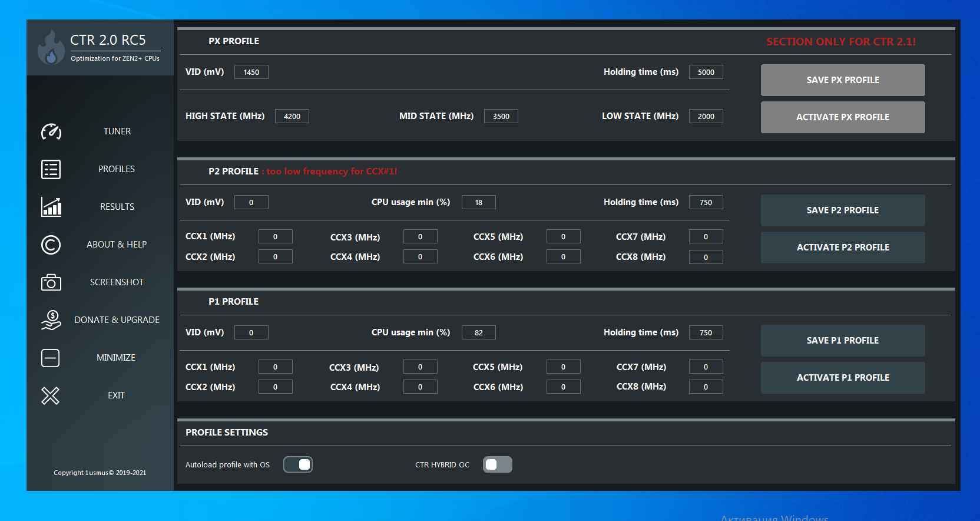Focus LOW STATE field showing 2000
This screenshot has width=980, height=521.
pos(706,116)
